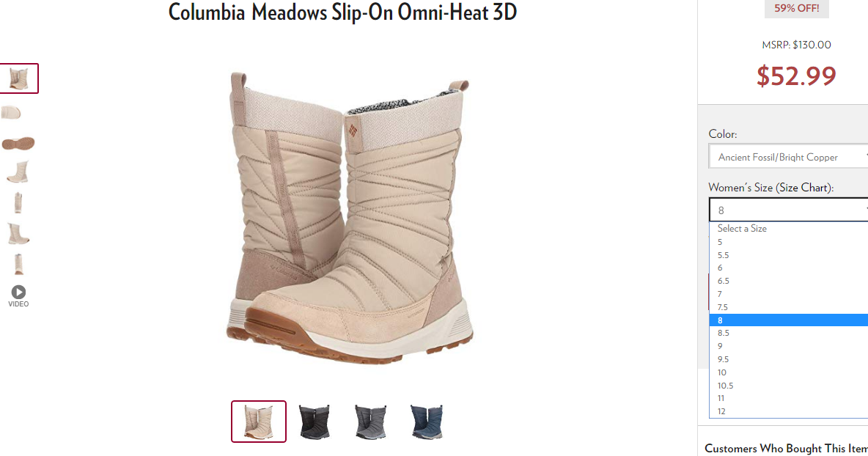Pick size 10.5 in the size list
Viewport: 868px width, 456px height.
[788, 386]
